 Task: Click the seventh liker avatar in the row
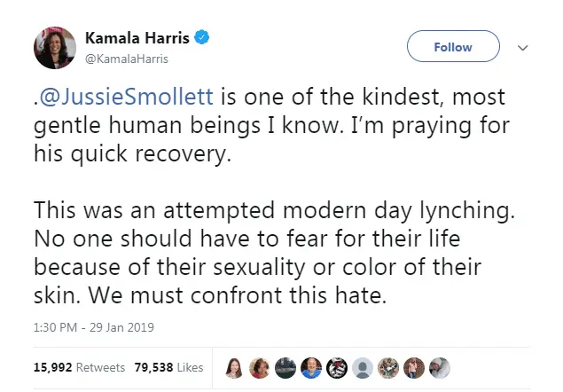coord(386,367)
